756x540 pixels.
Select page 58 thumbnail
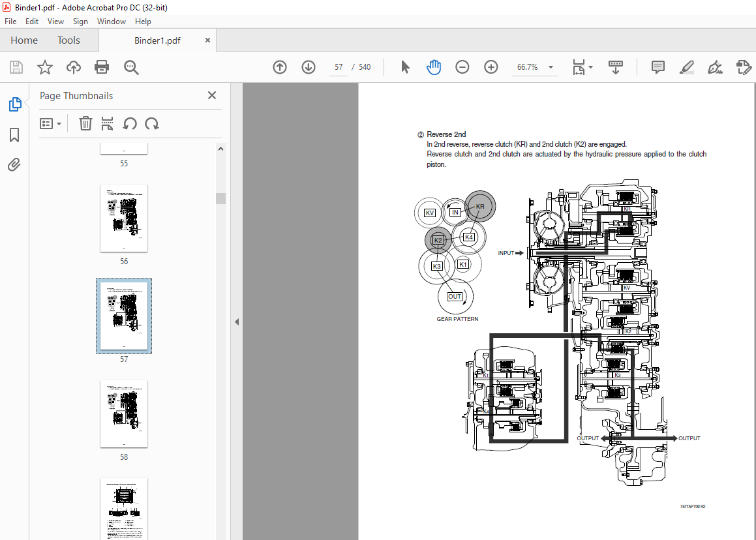pos(124,413)
